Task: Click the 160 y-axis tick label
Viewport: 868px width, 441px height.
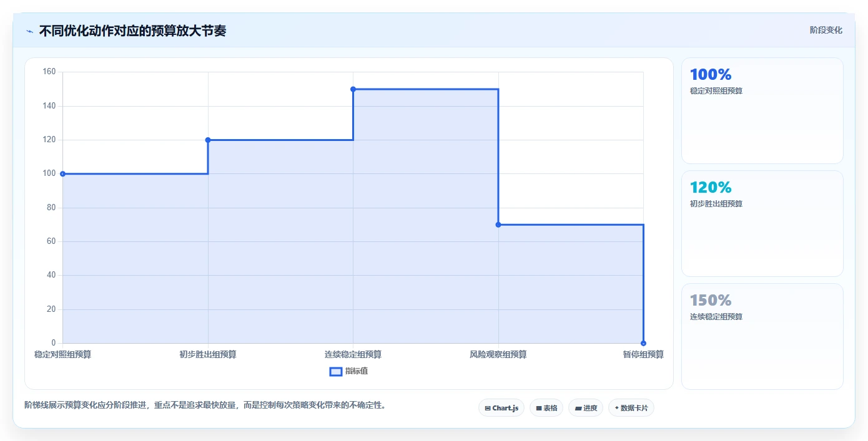Action: tap(49, 72)
